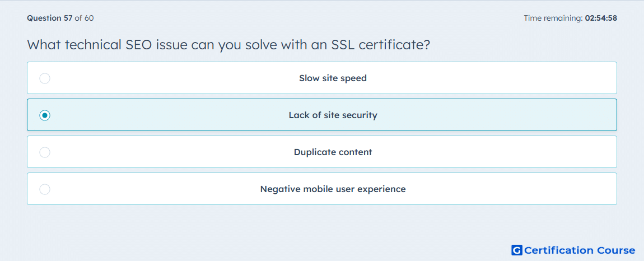Click the 'Slow site speed' answer text
This screenshot has width=644, height=261.
pyautogui.click(x=333, y=78)
